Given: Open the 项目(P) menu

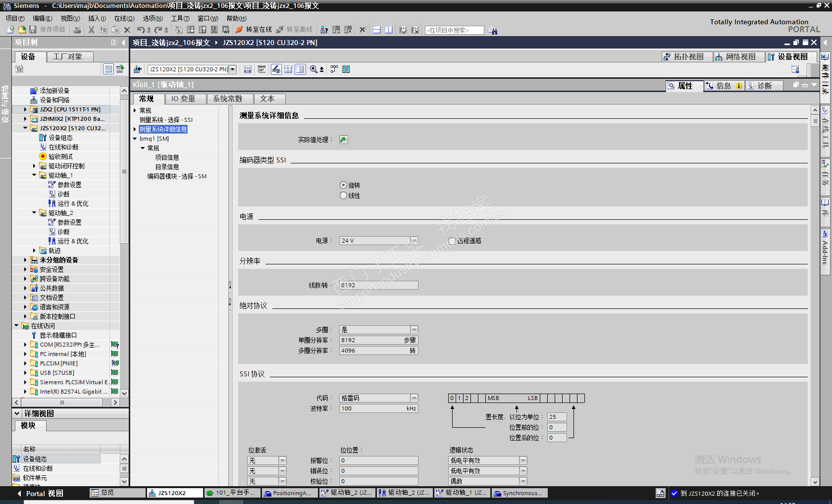Looking at the screenshot, I should point(15,18).
